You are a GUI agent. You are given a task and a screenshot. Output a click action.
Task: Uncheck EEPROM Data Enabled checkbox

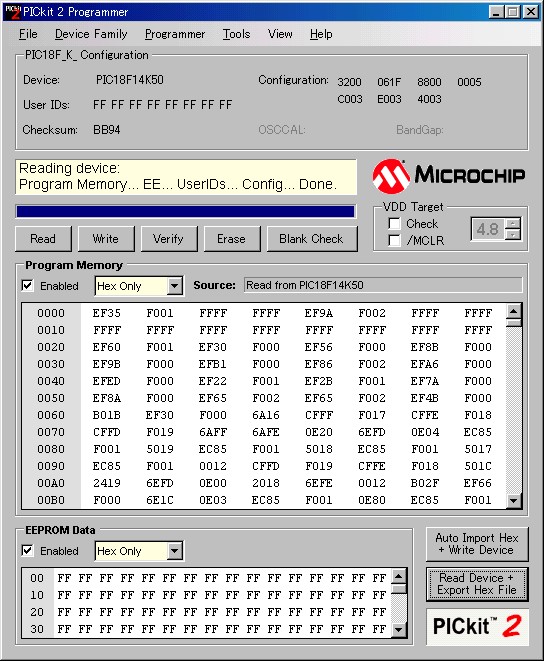[x=27, y=551]
